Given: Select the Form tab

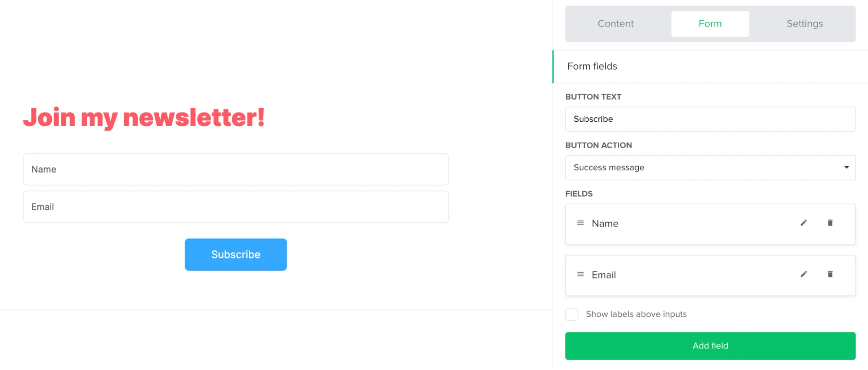Looking at the screenshot, I should click(x=710, y=24).
